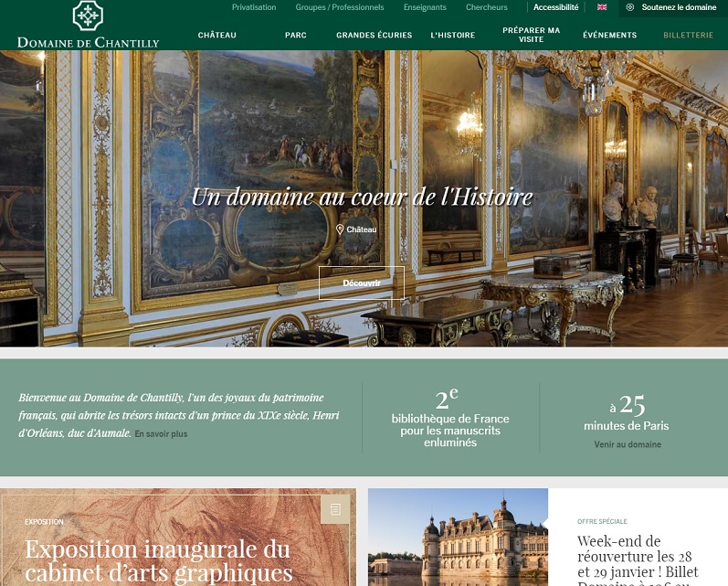The height and width of the screenshot is (586, 728).
Task: Click the Château location label in the hero banner
Action: [361, 229]
